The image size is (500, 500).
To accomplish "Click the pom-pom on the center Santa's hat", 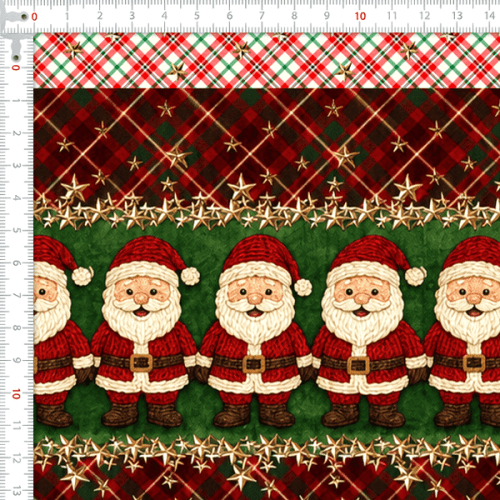I will (x=303, y=287).
